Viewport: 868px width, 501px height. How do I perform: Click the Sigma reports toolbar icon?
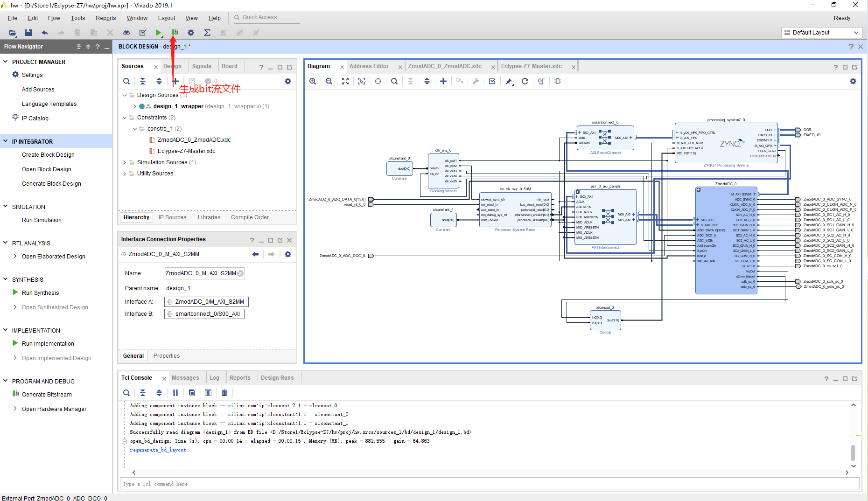point(207,33)
